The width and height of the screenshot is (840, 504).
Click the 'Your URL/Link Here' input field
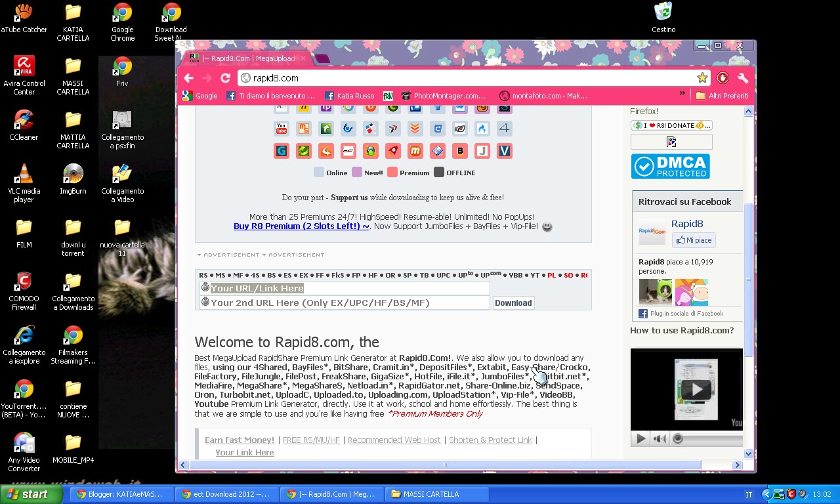point(345,288)
